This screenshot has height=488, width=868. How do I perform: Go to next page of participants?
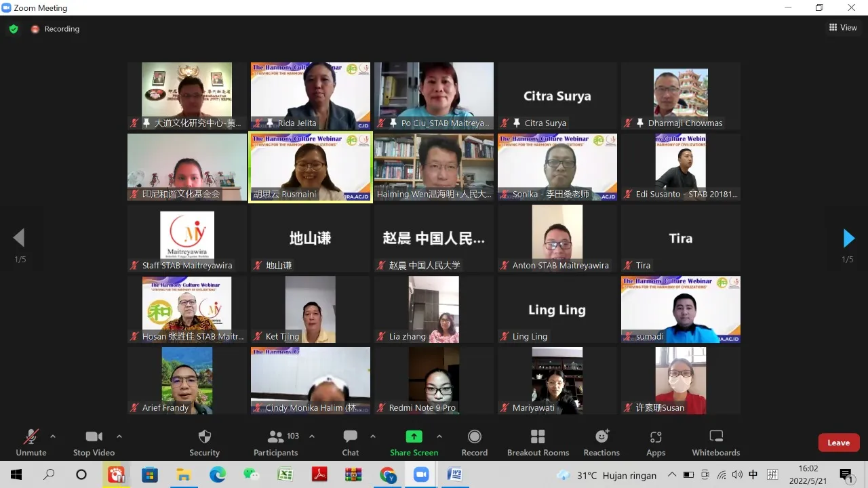click(848, 238)
